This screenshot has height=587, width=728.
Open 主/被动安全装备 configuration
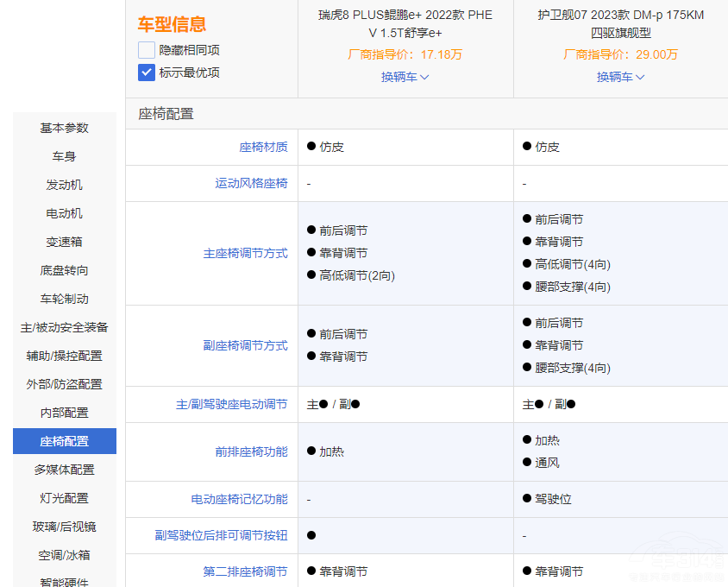pyautogui.click(x=63, y=327)
